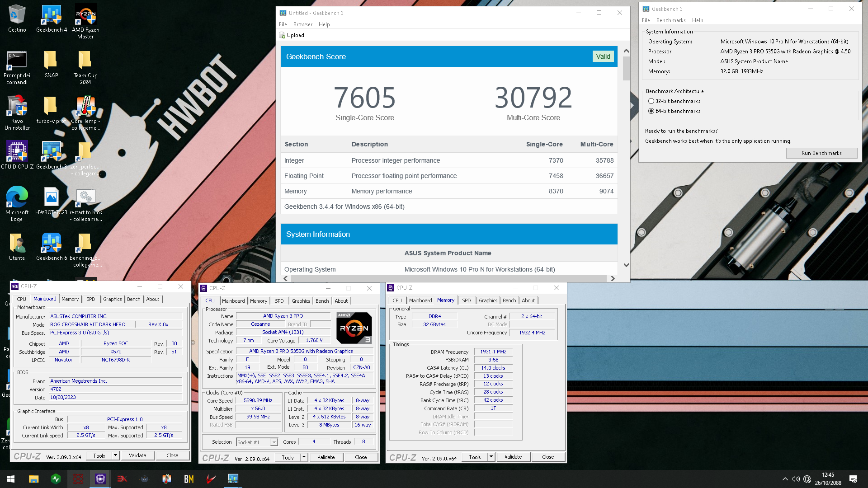868x488 pixels.
Task: Open notification center icon
Action: tap(853, 479)
